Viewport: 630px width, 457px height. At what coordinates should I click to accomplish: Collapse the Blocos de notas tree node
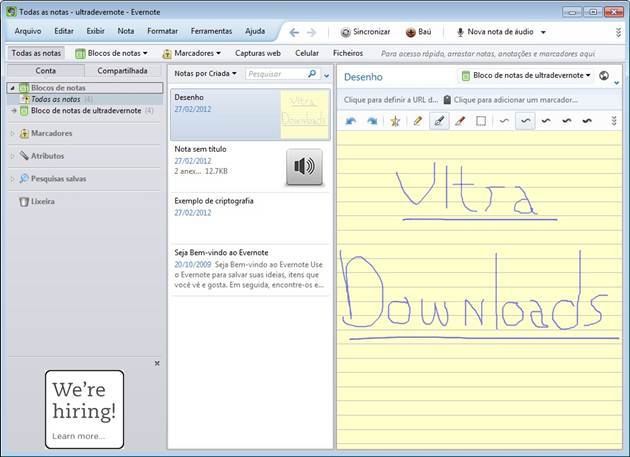12,88
